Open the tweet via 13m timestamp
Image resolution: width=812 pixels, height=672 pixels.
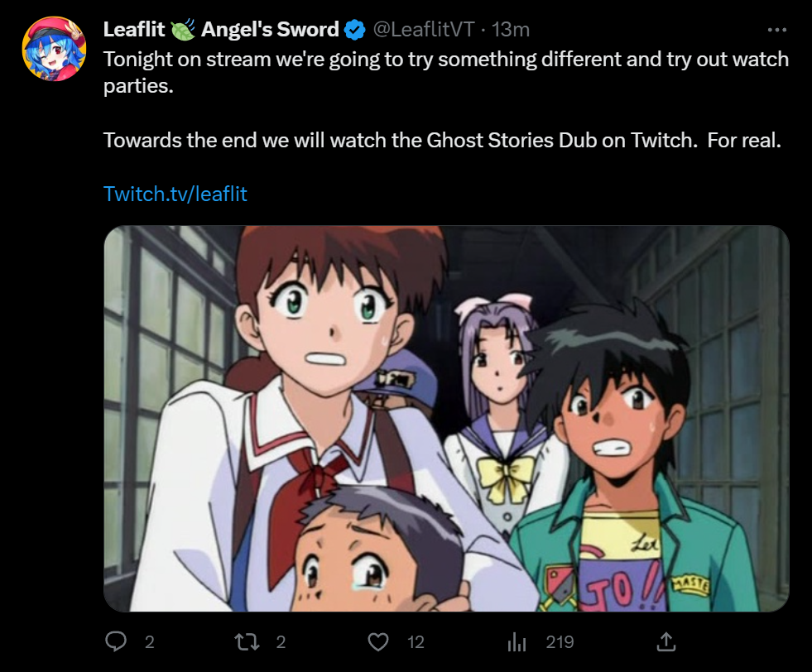tap(511, 30)
